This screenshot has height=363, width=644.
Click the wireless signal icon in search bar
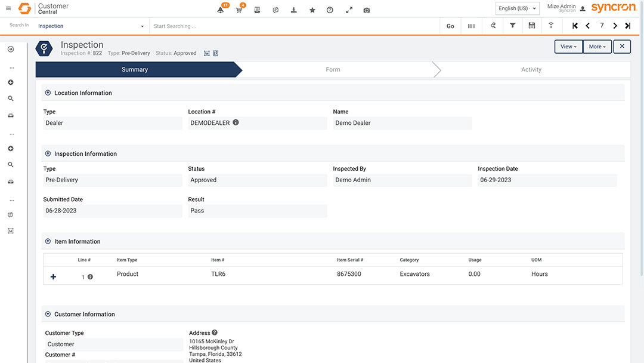pyautogui.click(x=551, y=26)
